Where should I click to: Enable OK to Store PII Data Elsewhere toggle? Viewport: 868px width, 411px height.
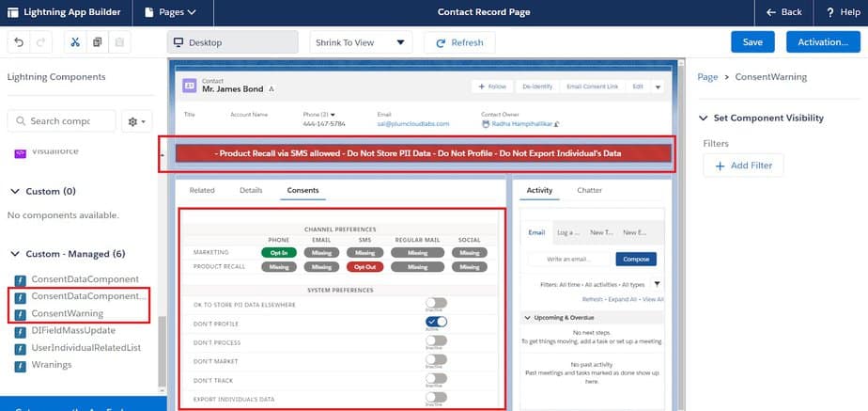[x=435, y=303]
